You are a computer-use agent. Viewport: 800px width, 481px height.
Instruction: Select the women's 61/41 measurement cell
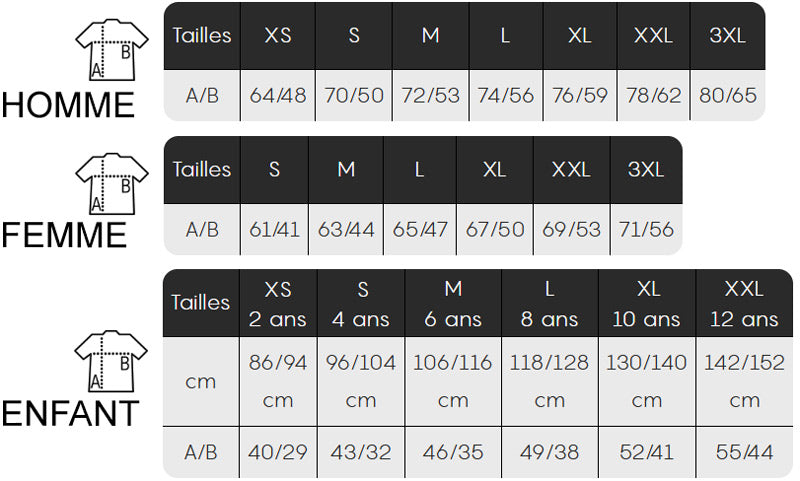pyautogui.click(x=274, y=230)
